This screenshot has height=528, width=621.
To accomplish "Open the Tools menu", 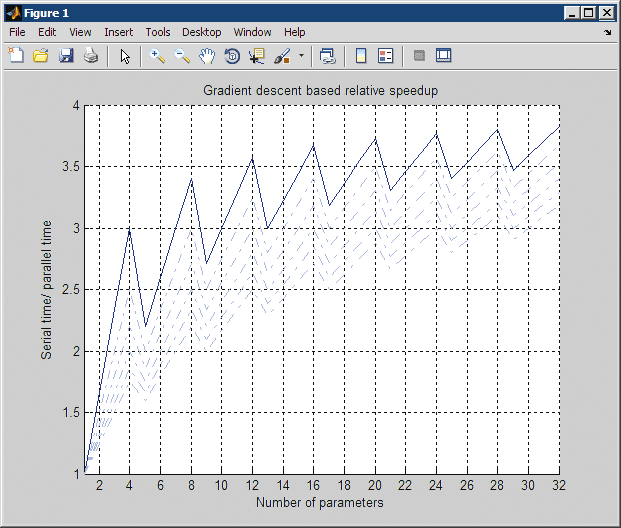I will [157, 32].
